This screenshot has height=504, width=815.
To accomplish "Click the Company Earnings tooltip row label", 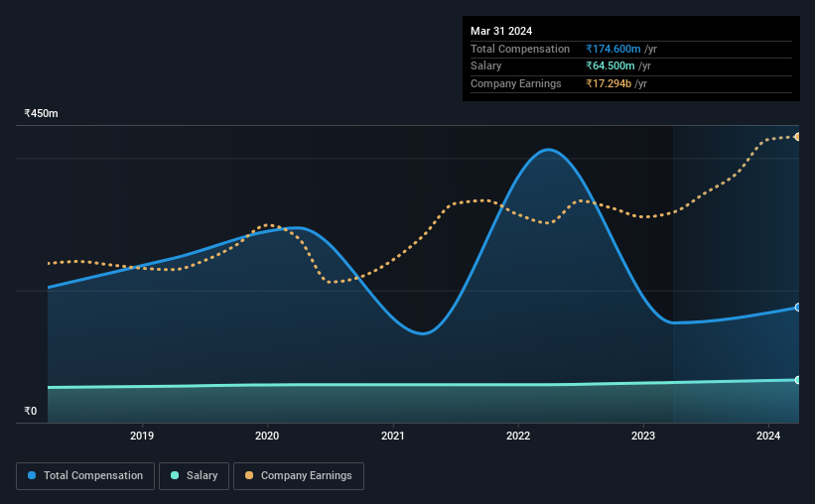I will click(515, 83).
